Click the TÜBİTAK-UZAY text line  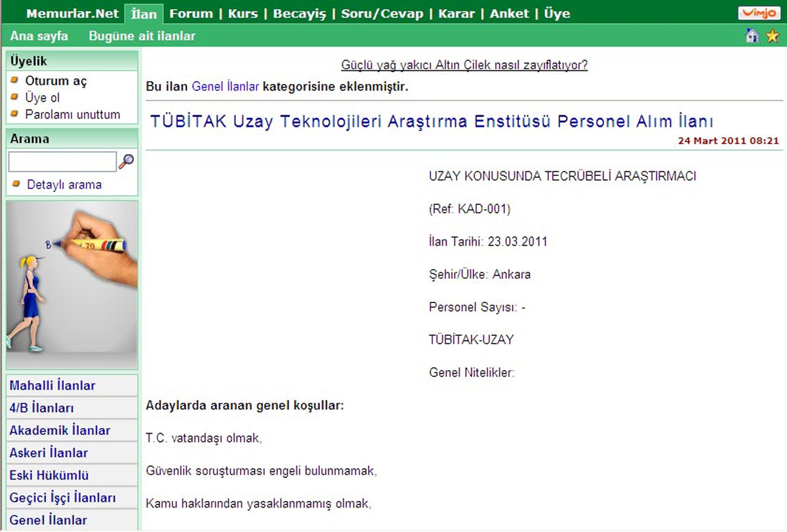coord(471,340)
